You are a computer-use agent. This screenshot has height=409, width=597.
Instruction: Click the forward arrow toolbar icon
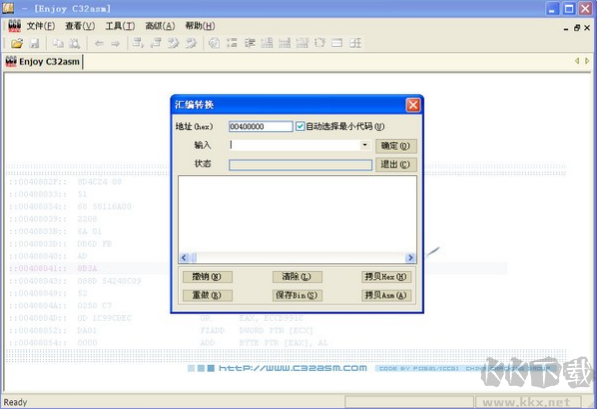[115, 43]
